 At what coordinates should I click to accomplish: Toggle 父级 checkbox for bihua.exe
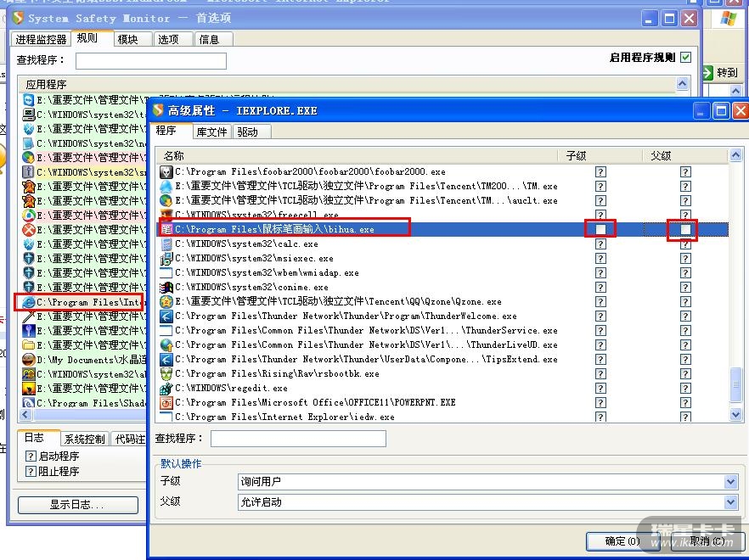pos(685,229)
